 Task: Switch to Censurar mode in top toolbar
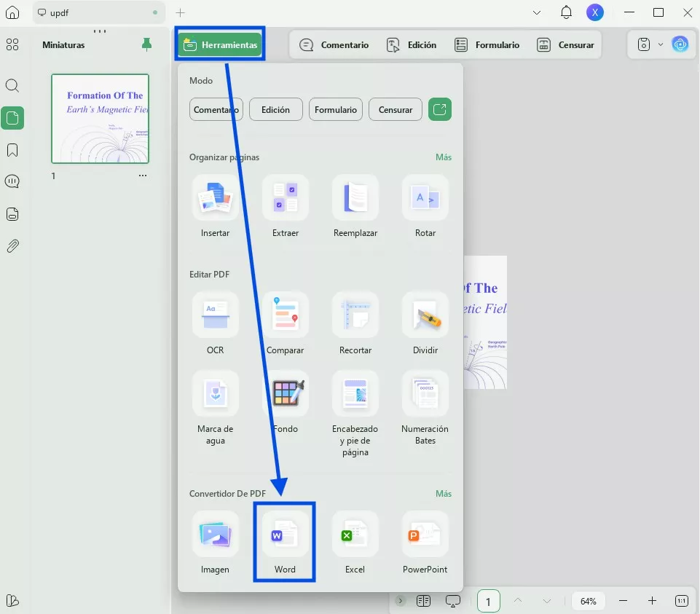tap(565, 44)
